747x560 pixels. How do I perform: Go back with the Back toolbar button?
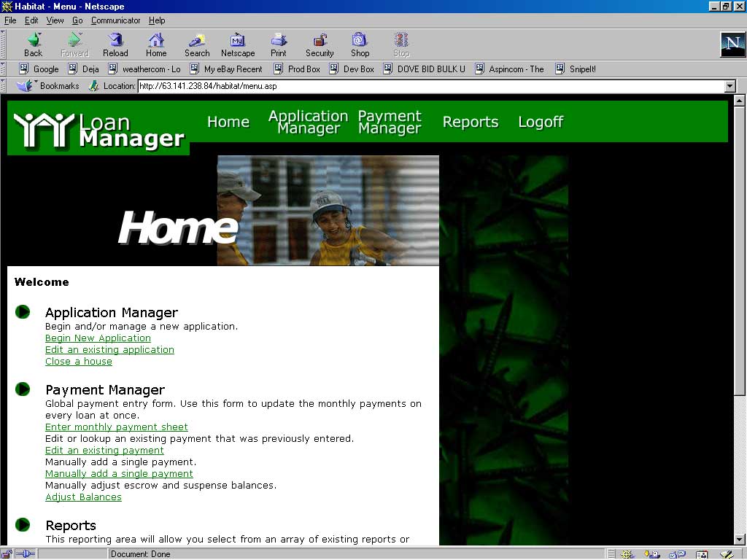point(34,44)
